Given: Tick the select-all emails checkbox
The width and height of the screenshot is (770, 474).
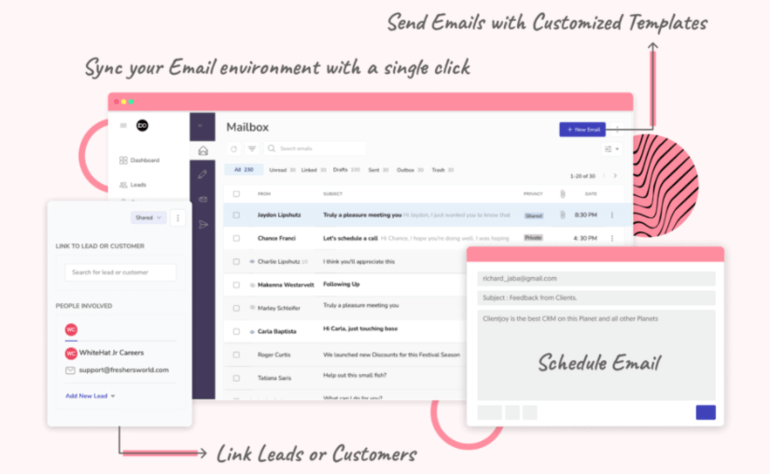Looking at the screenshot, I should [x=236, y=194].
